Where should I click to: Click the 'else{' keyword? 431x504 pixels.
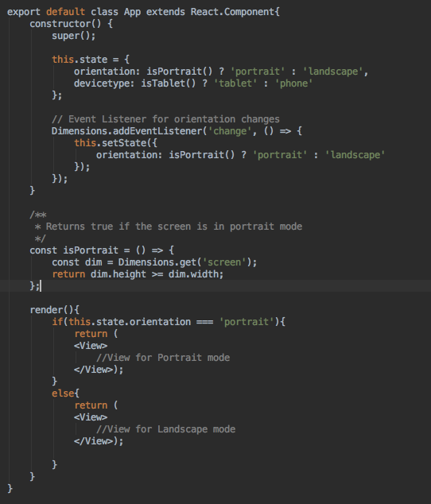(x=66, y=394)
